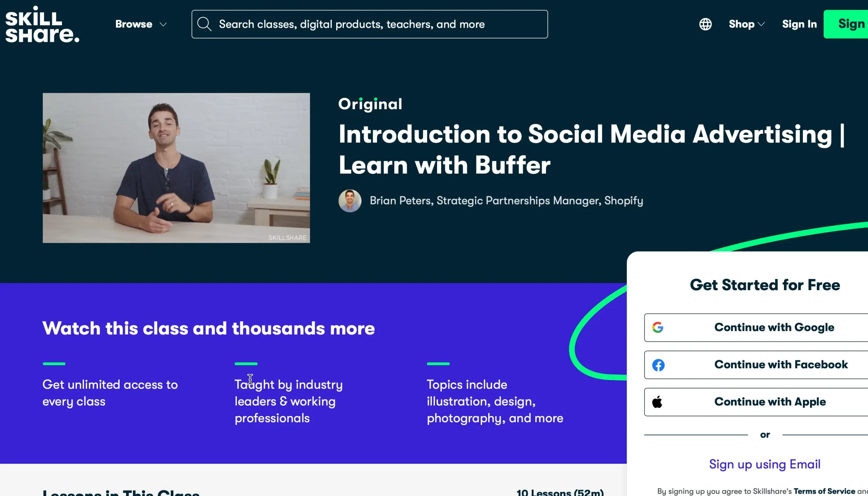Click the Google logo icon
Screen dimensions: 868x496
point(658,328)
